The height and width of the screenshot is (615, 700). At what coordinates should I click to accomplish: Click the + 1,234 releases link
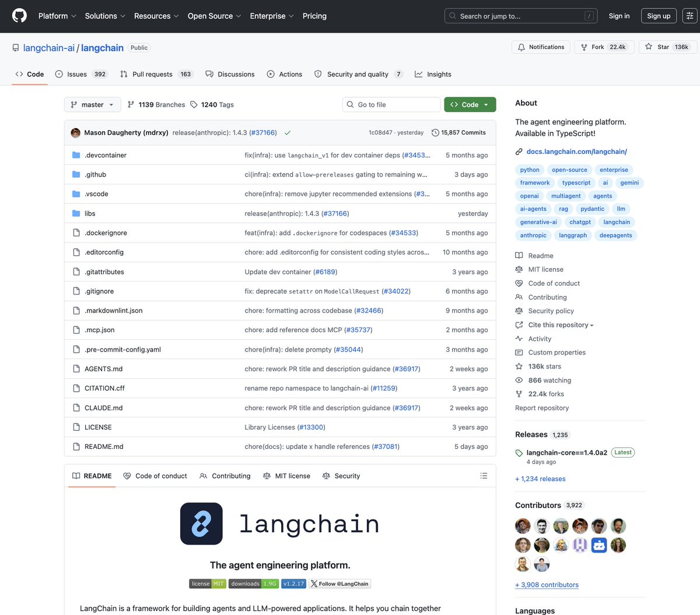point(540,479)
